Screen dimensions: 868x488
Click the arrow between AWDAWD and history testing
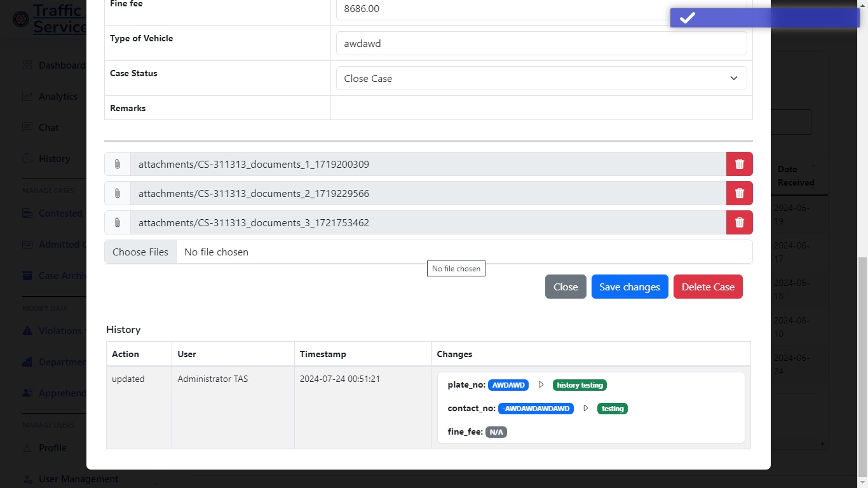coord(541,385)
